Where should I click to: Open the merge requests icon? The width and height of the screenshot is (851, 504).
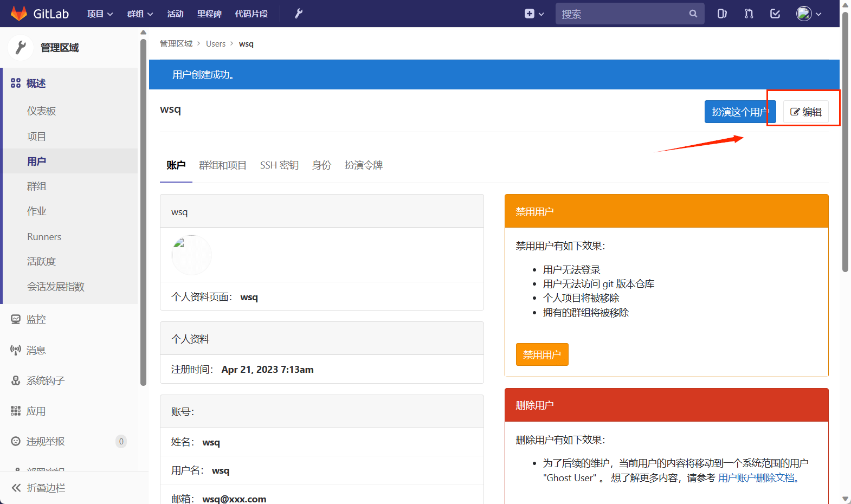(749, 14)
